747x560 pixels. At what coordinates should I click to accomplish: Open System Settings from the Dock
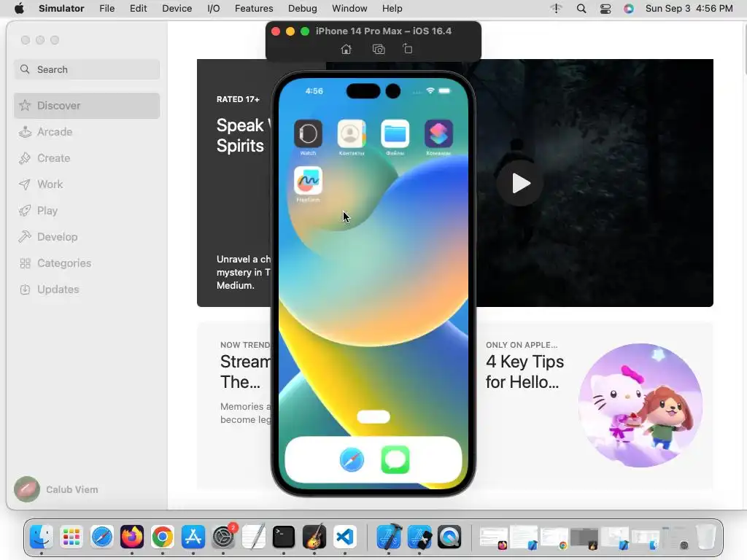223,537
